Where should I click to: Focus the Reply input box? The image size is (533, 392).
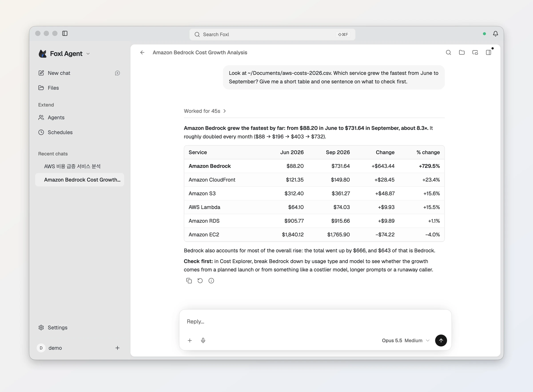point(315,322)
